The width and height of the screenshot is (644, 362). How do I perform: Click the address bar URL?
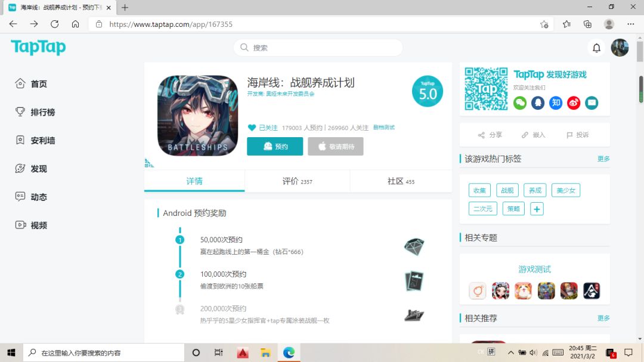(171, 24)
